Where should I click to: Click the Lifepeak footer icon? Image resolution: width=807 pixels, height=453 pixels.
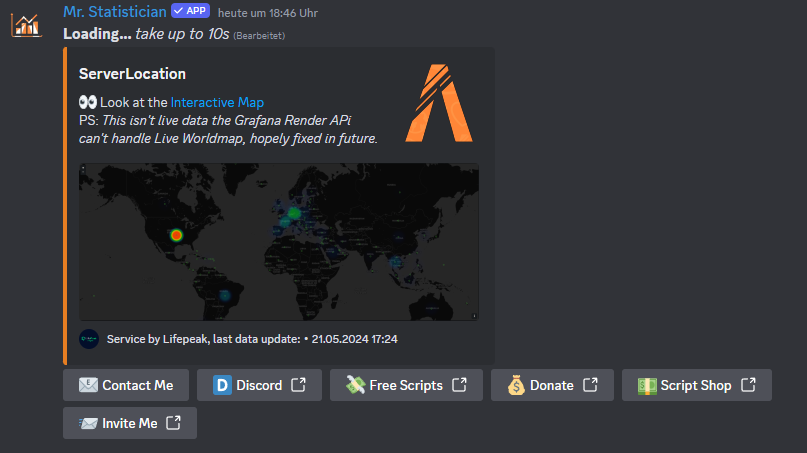coord(89,339)
